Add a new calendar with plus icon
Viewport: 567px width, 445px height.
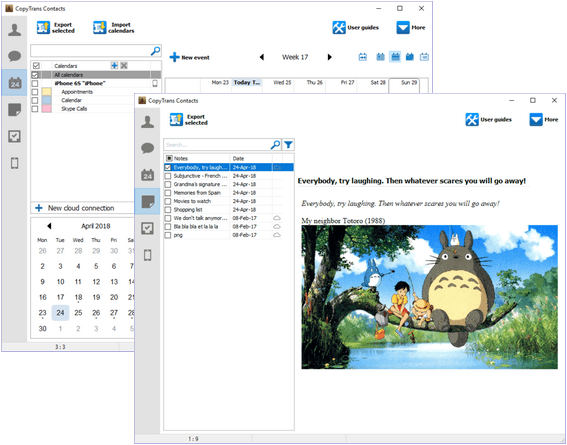[x=114, y=65]
